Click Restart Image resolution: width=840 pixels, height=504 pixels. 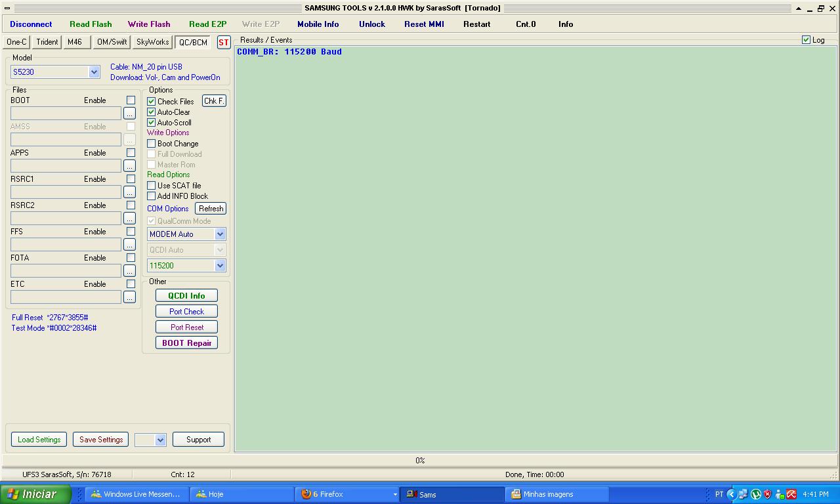click(x=477, y=24)
